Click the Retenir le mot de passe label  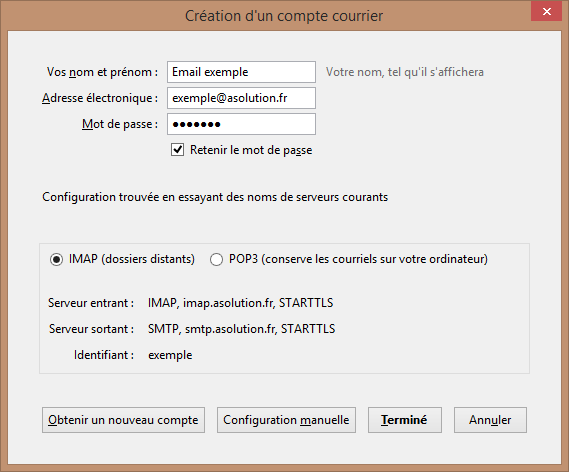(251, 150)
